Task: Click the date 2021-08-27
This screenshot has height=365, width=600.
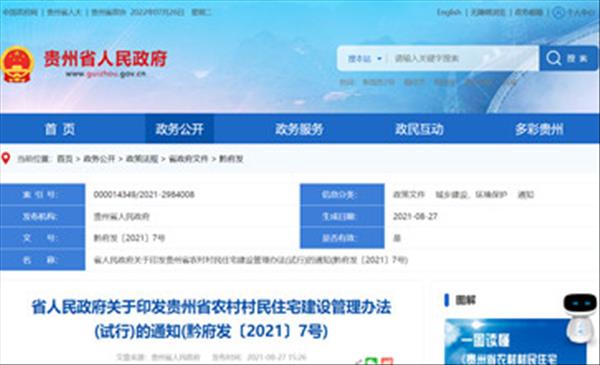Action: [x=415, y=216]
